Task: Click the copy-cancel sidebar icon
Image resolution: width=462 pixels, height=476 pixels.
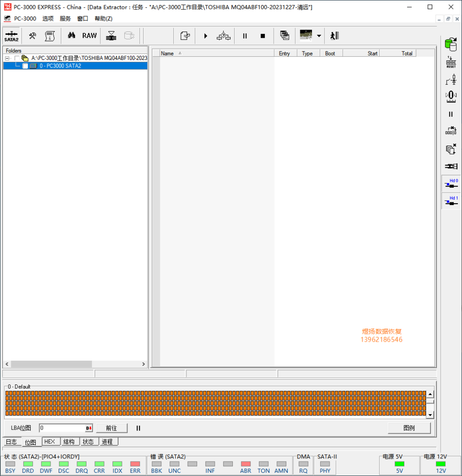Action: (x=451, y=149)
